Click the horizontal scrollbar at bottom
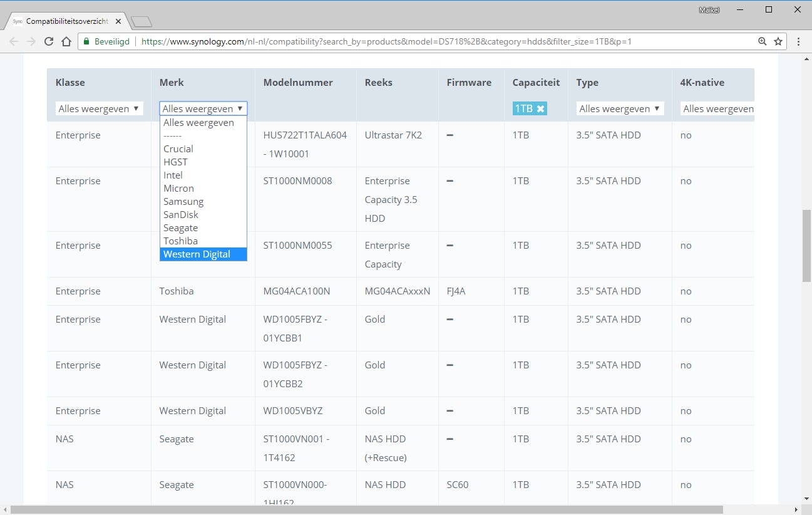 366,509
